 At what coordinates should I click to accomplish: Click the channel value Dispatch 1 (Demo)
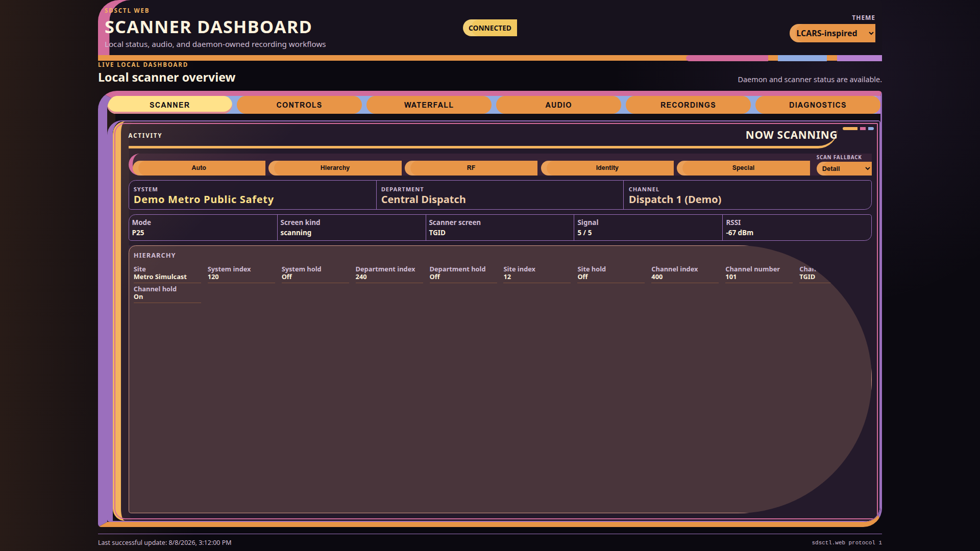(x=675, y=199)
